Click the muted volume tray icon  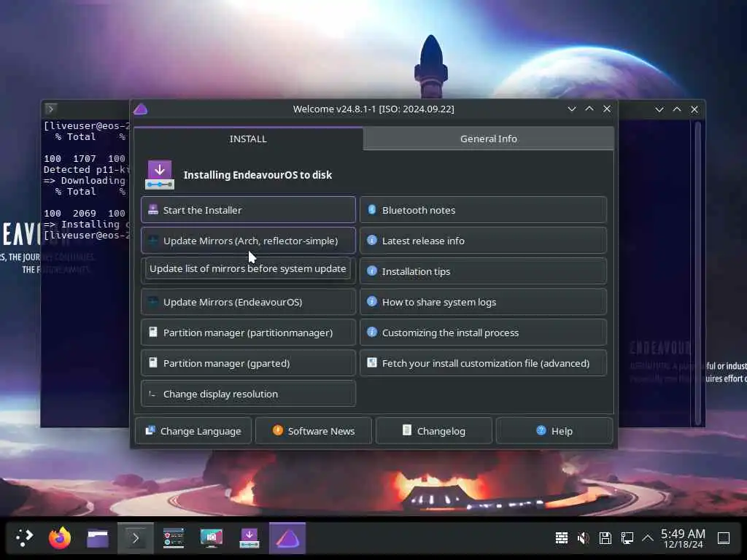click(583, 538)
